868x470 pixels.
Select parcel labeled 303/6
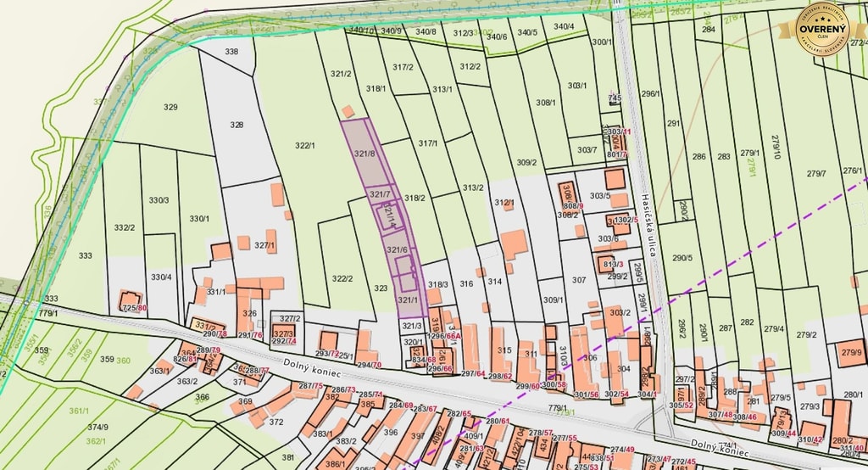[609, 238]
